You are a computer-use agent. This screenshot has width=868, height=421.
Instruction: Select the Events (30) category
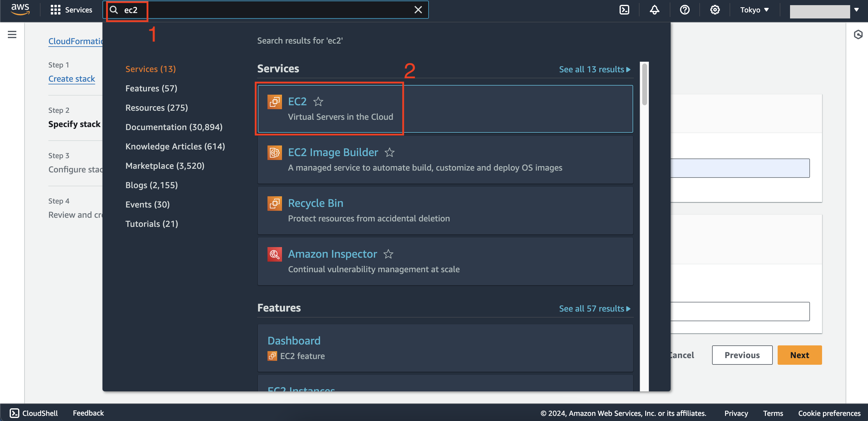click(x=147, y=204)
